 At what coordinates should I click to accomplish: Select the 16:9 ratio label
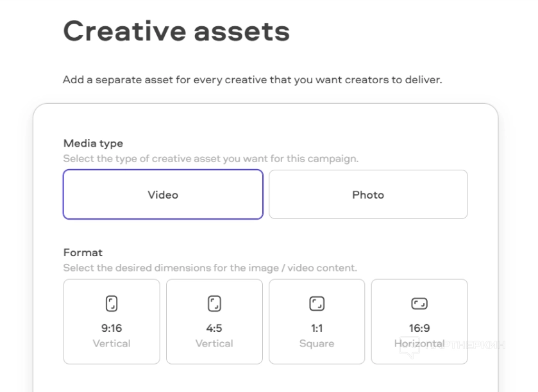(x=419, y=329)
